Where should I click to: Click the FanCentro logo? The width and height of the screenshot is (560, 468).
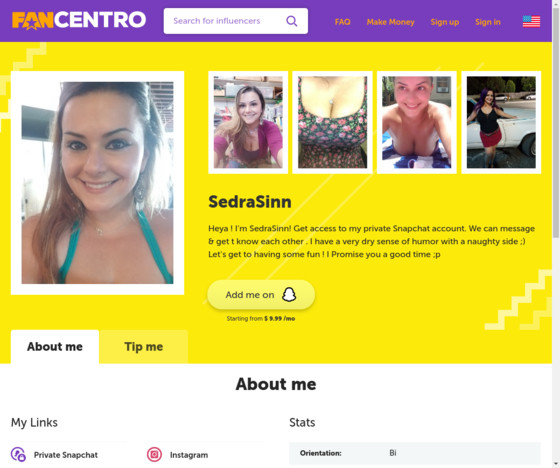pos(79,20)
